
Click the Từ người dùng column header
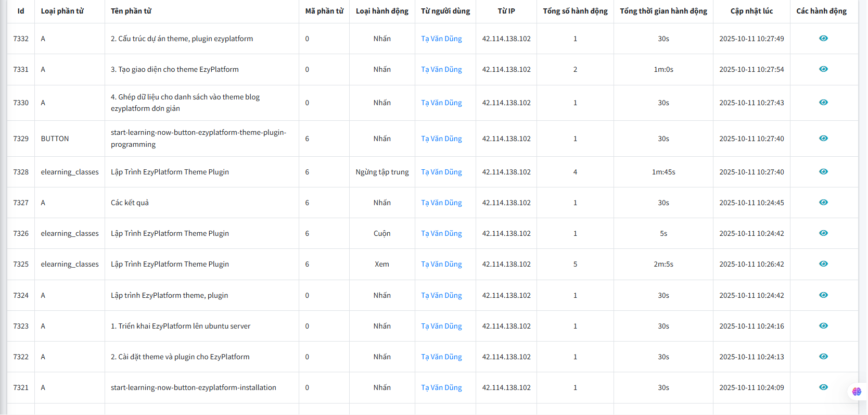(445, 11)
